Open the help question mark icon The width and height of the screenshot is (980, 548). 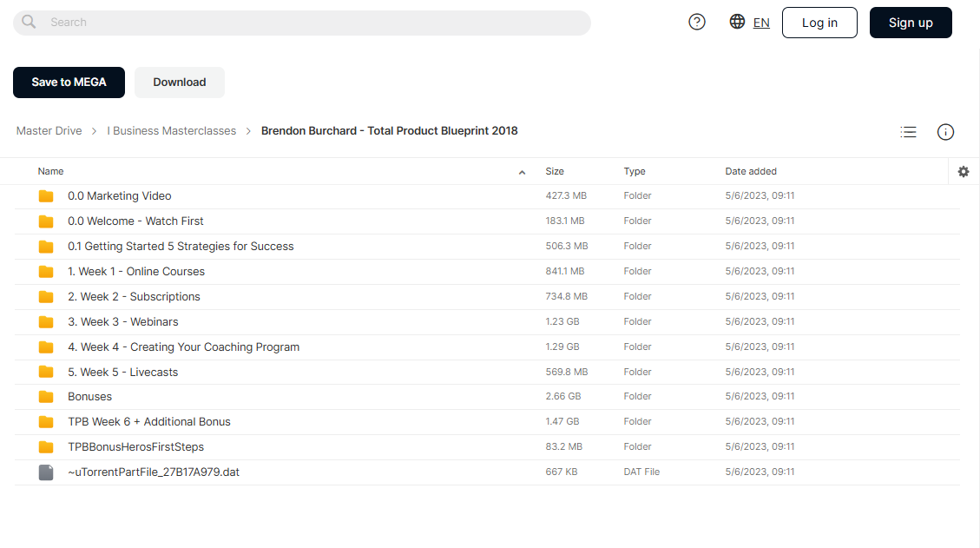[x=697, y=22]
